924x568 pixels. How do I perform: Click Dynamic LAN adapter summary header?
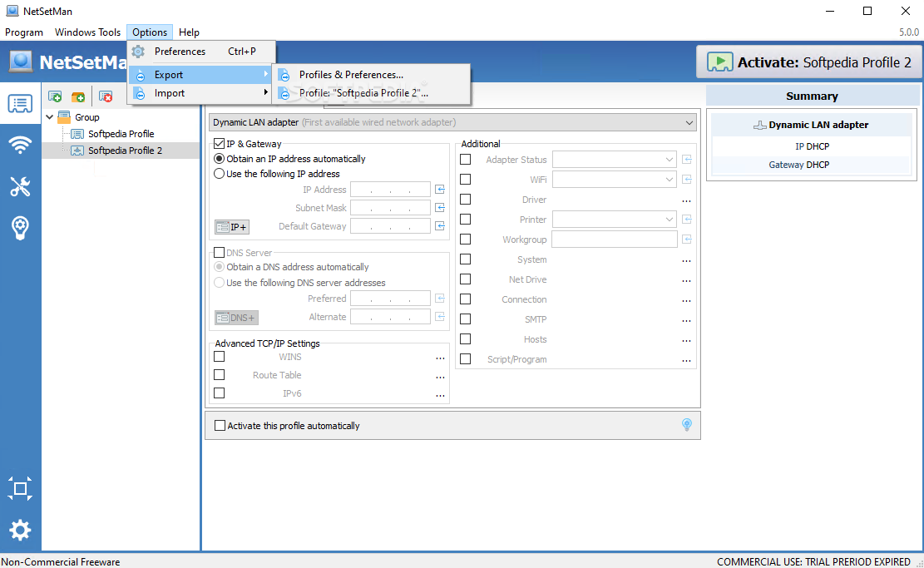812,125
